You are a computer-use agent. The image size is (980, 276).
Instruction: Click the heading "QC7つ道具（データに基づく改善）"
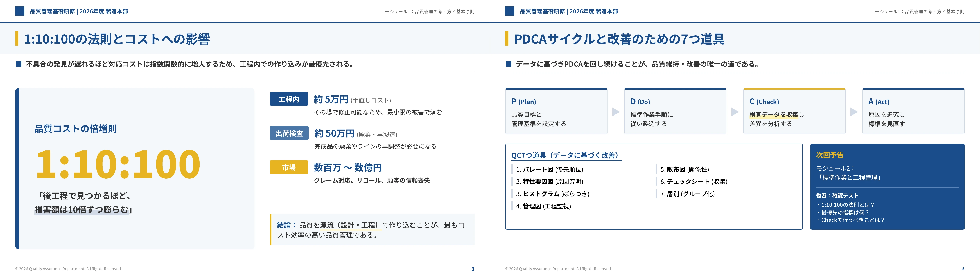pyautogui.click(x=566, y=155)
